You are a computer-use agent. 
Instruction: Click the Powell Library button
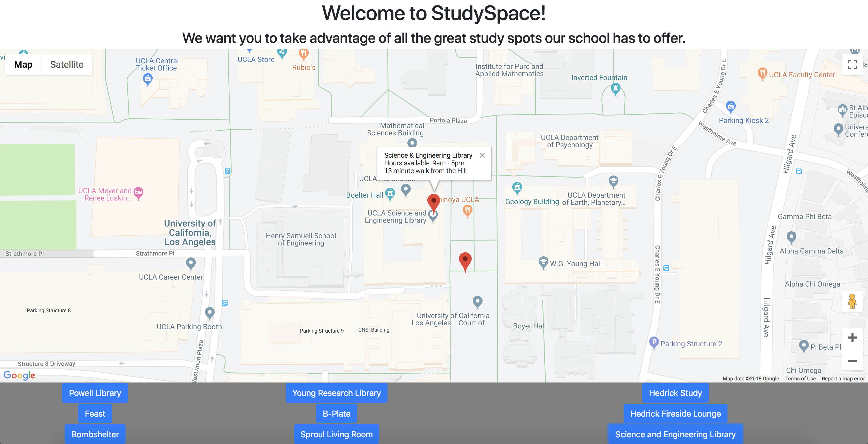[95, 393]
